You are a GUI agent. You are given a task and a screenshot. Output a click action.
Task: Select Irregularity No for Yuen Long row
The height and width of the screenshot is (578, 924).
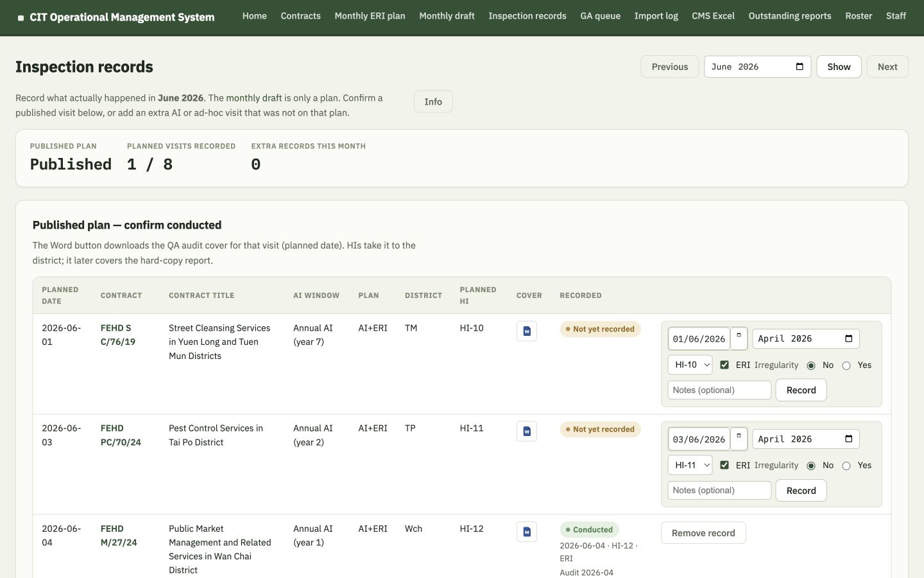point(811,365)
